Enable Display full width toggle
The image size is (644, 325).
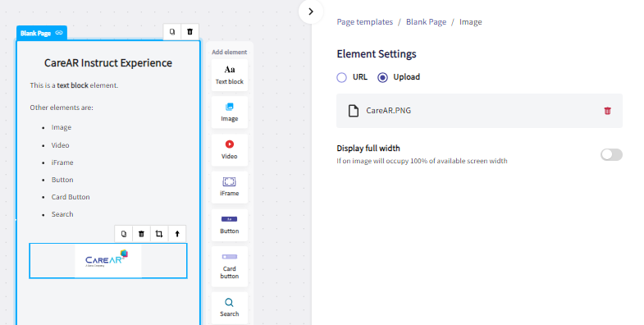pos(611,154)
